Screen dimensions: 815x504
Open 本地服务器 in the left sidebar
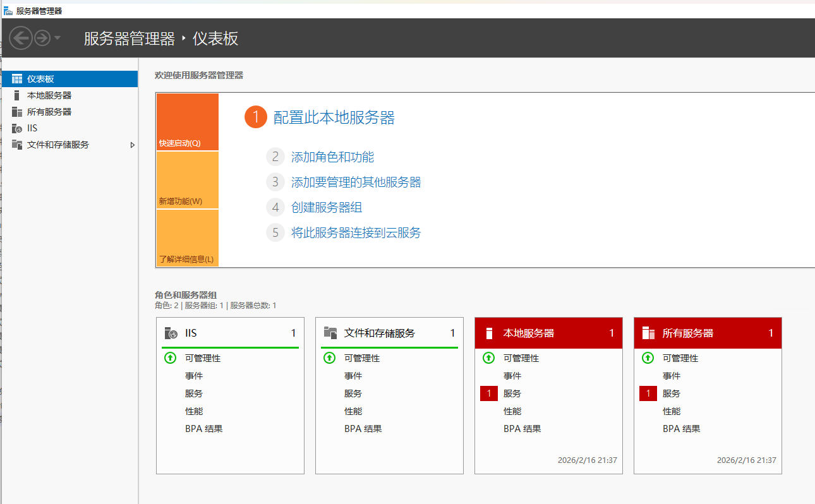(49, 95)
